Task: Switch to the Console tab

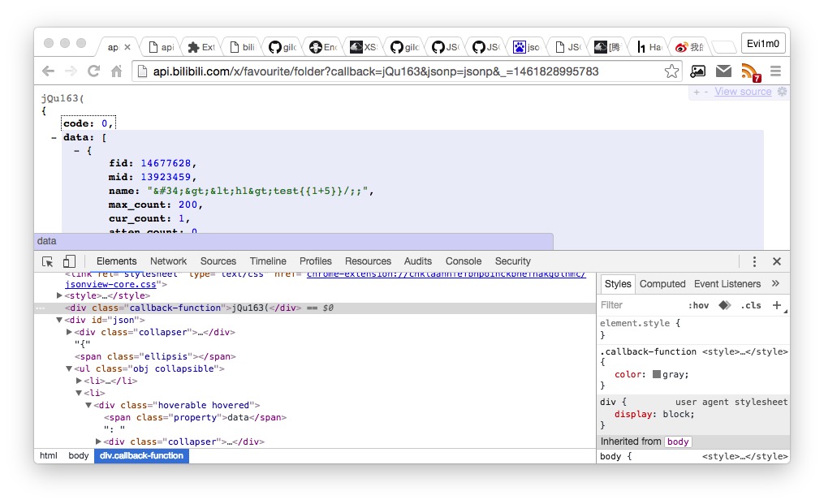Action: pyautogui.click(x=463, y=261)
